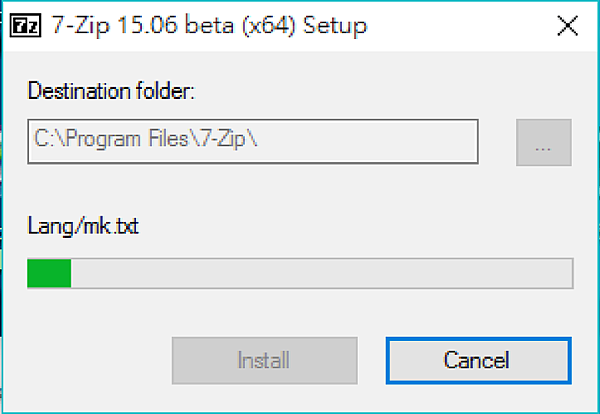600x414 pixels.
Task: Click the '7-Zip 15.06 beta (x64) Setup' title
Action: (x=209, y=26)
